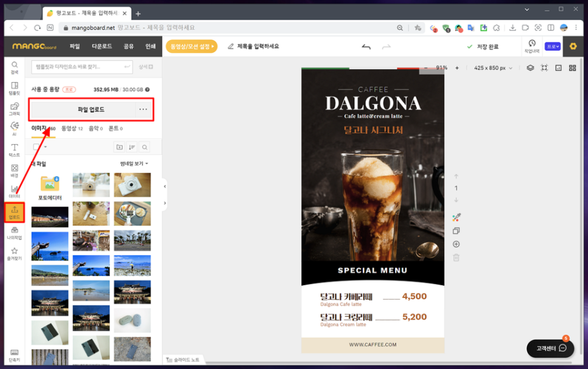Open the 템플릿 templates sidebar panel
The height and width of the screenshot is (369, 588).
pos(14,88)
